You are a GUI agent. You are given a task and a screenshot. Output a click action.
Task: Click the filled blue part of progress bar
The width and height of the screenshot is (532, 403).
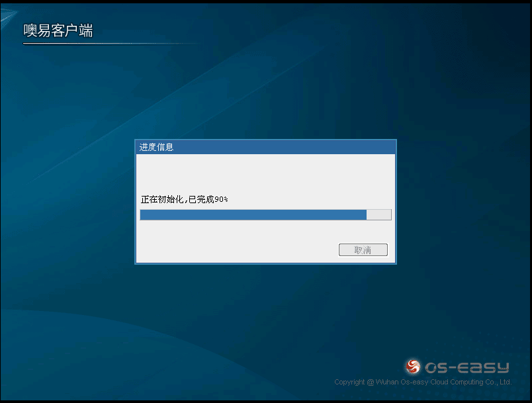click(253, 214)
